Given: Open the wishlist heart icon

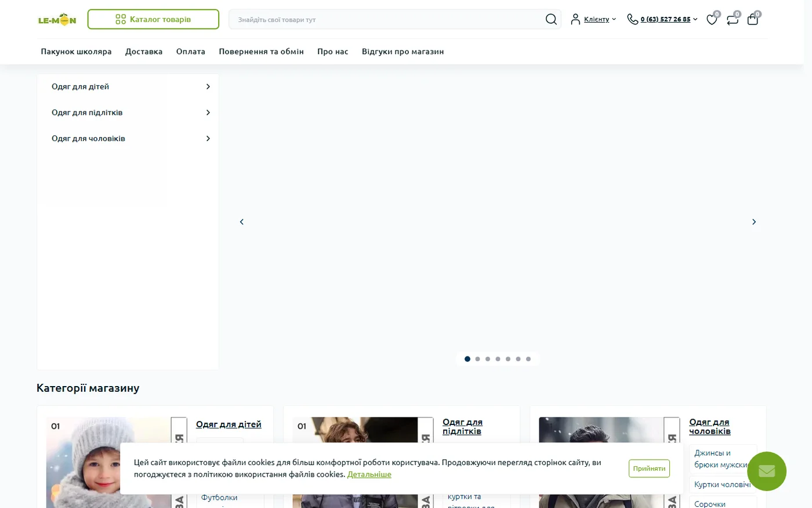Looking at the screenshot, I should click(712, 19).
